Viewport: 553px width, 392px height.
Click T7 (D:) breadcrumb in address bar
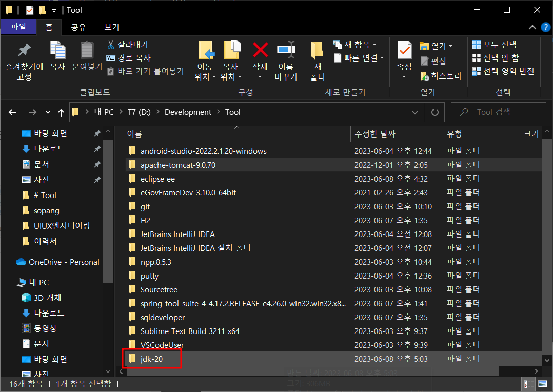[x=139, y=112]
